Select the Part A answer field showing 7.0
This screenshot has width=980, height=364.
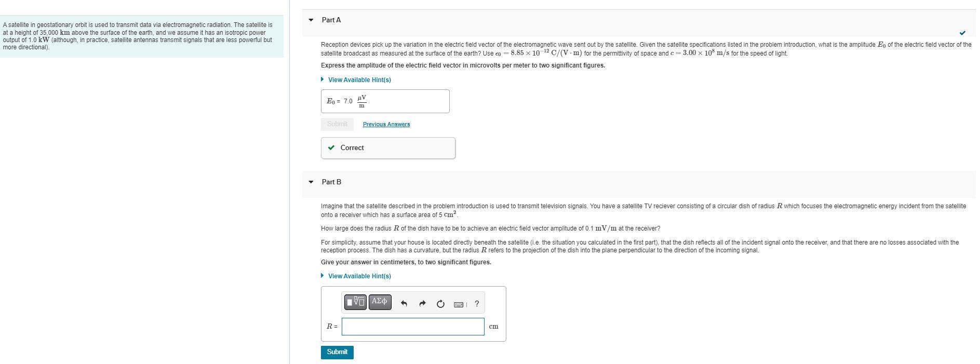385,101
